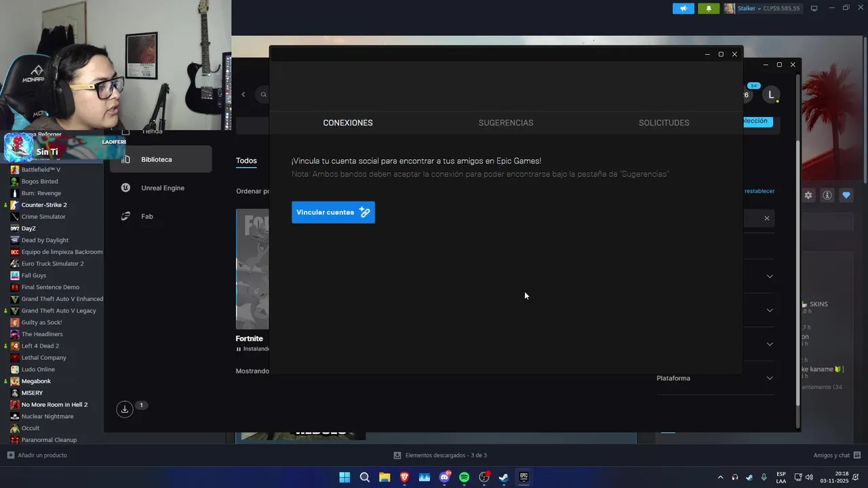Viewport: 868px width, 488px height.
Task: Open the tray volume control
Action: (x=810, y=477)
